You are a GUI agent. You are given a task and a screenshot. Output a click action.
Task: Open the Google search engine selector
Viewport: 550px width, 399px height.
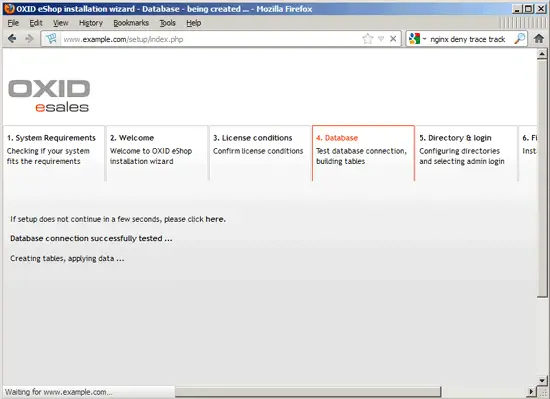point(417,39)
